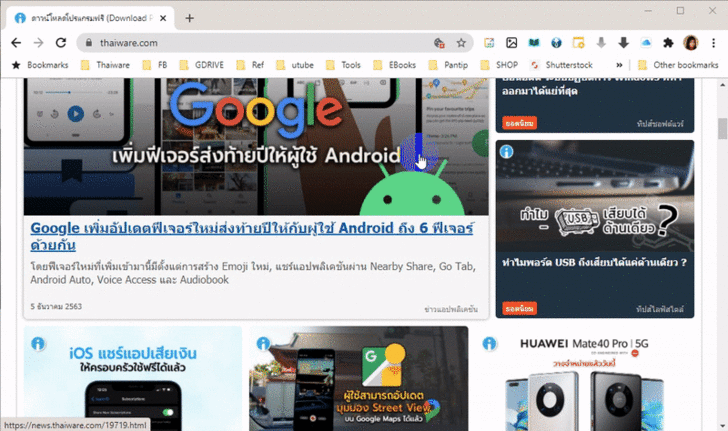Open the Shutterstock bookmark
Viewport: 728px width, 431px height.
pyautogui.click(x=561, y=65)
